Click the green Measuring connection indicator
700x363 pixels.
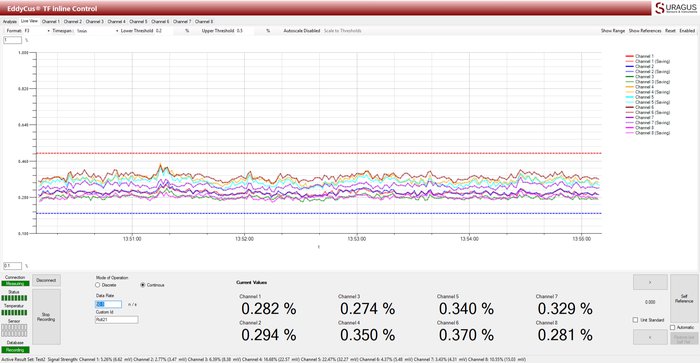(x=15, y=284)
